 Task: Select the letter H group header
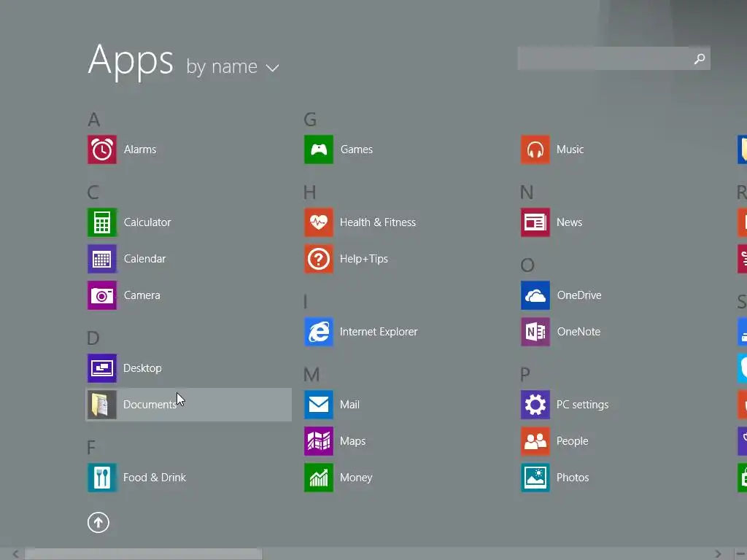tap(309, 192)
